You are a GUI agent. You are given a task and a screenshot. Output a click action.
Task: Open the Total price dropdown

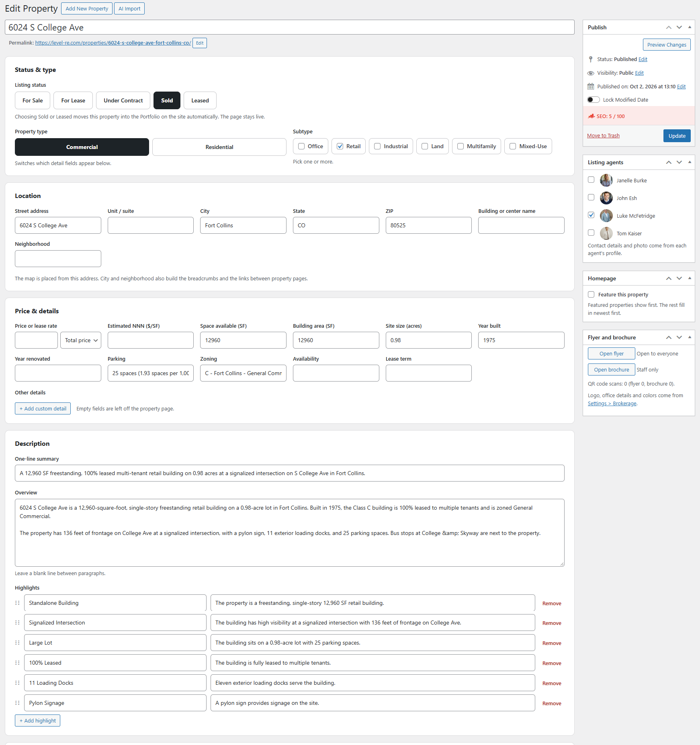tap(81, 340)
